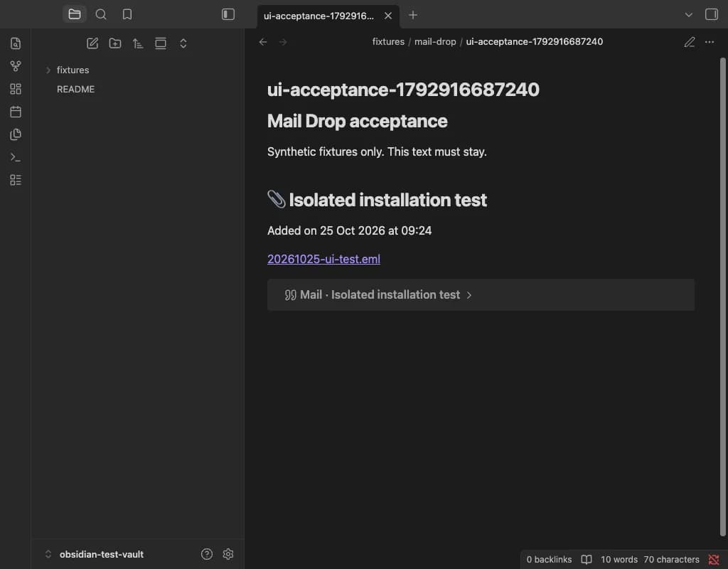Click the checklist icon in ribbon

pos(16,180)
